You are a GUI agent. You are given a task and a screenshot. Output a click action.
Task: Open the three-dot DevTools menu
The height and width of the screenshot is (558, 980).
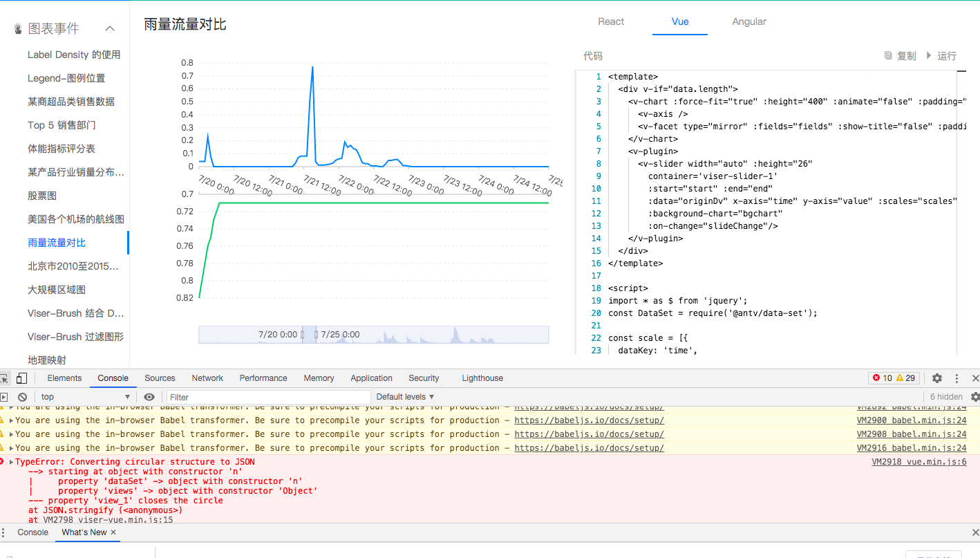956,378
